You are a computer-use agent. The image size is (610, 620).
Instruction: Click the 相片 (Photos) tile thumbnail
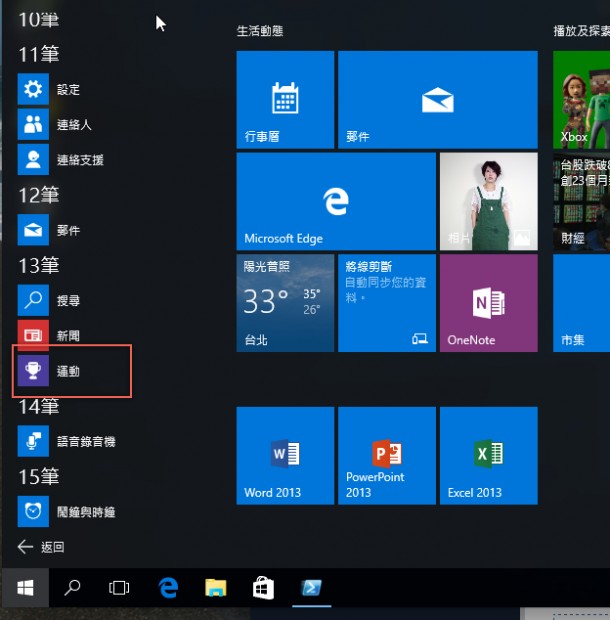coord(488,201)
